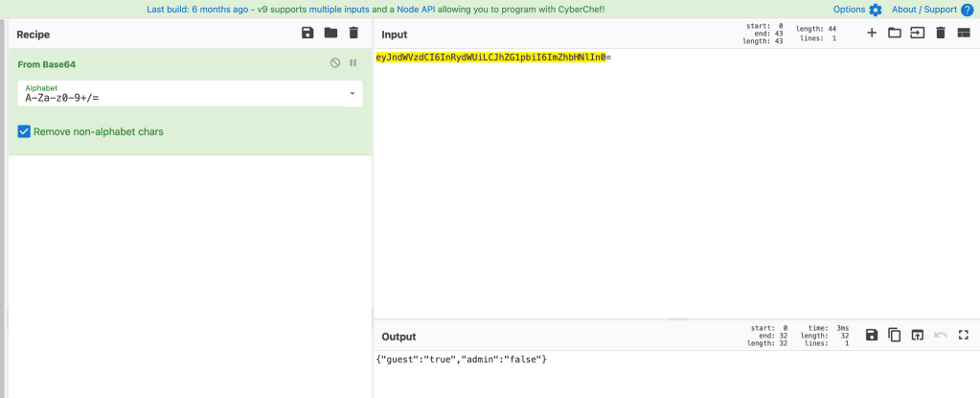The image size is (980, 398).
Task: Replace input with output
Action: pyautogui.click(x=918, y=335)
